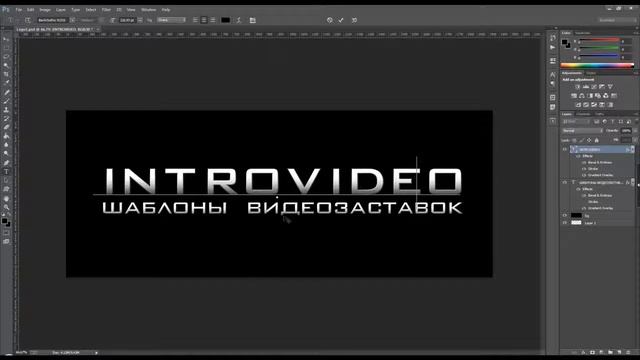Switch to the Swatches tab
Image resolution: width=640 pixels, height=360 pixels.
pos(582,33)
